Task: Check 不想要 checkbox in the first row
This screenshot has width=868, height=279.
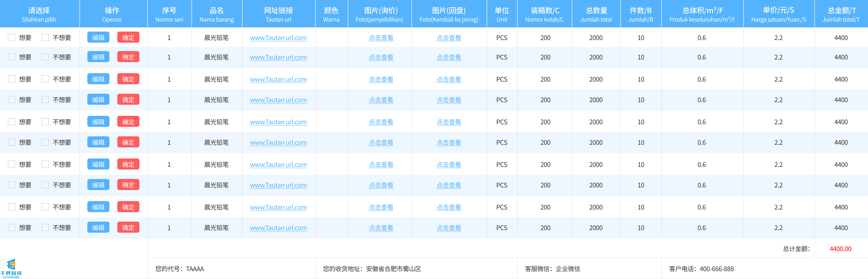Action: [x=45, y=37]
